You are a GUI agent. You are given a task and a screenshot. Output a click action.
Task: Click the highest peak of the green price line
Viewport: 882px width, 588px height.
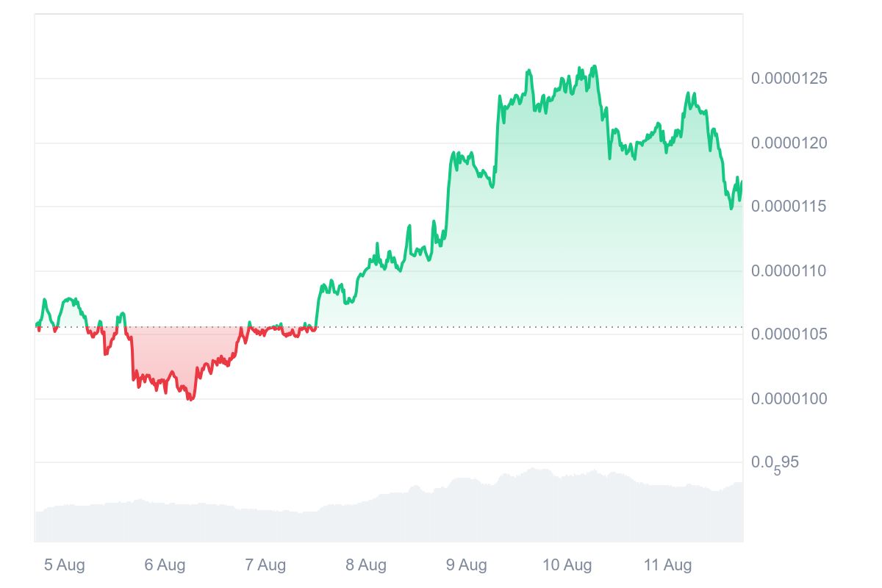pyautogui.click(x=594, y=66)
